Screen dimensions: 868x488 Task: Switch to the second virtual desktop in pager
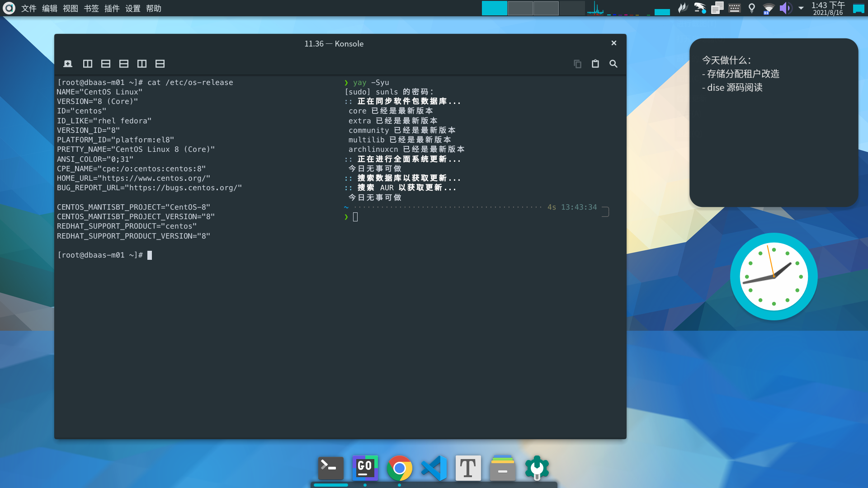(x=520, y=8)
